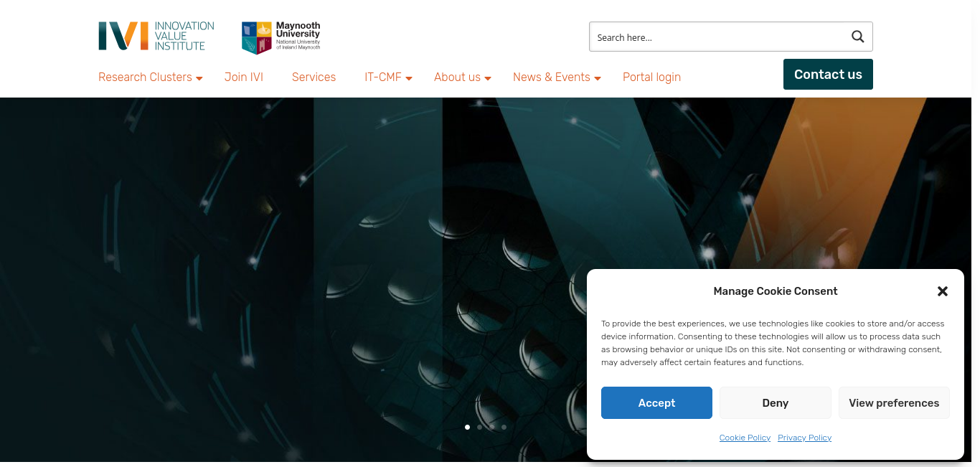The image size is (980, 467).
Task: Go to the Services page
Action: tap(314, 77)
